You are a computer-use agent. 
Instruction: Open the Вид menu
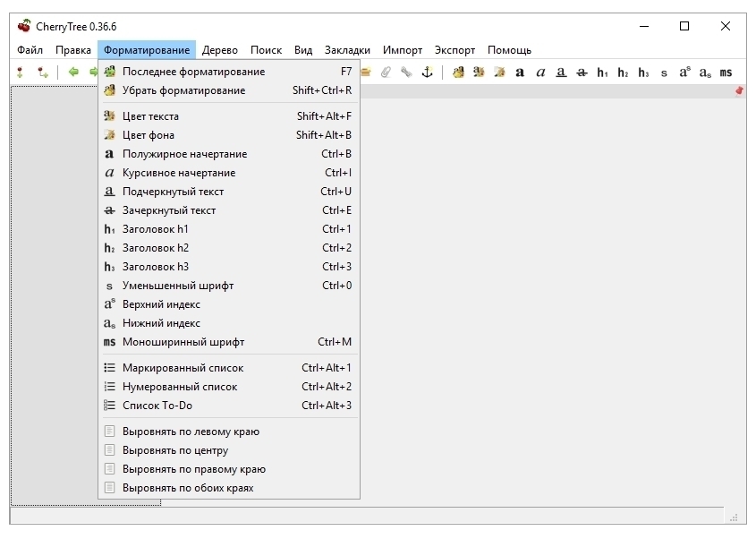pyautogui.click(x=303, y=50)
